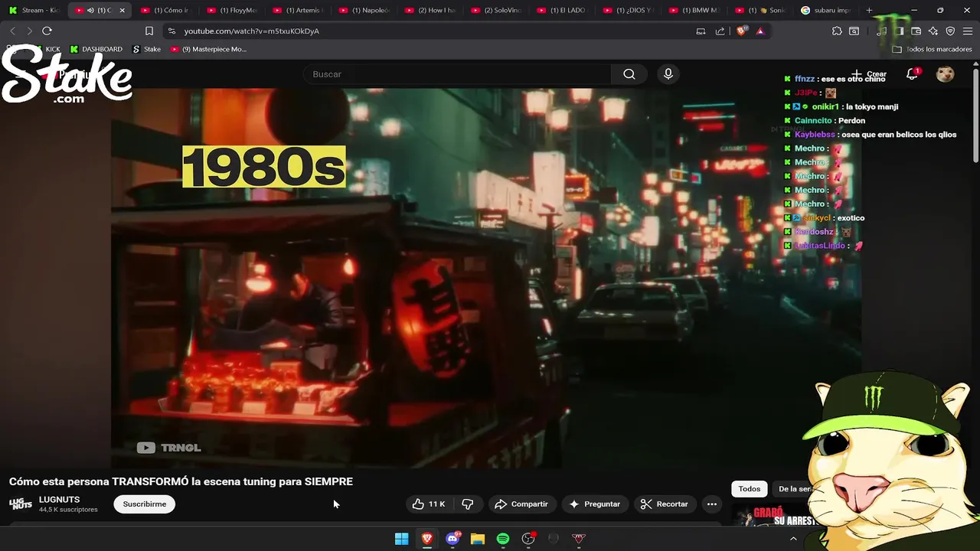
Task: Open the browser hamburger menu
Action: 967,31
